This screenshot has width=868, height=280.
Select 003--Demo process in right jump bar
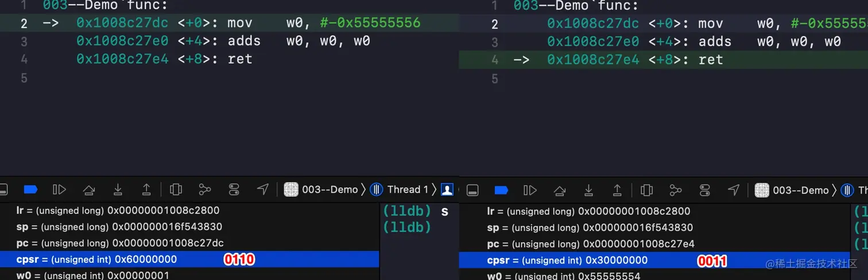[792, 190]
